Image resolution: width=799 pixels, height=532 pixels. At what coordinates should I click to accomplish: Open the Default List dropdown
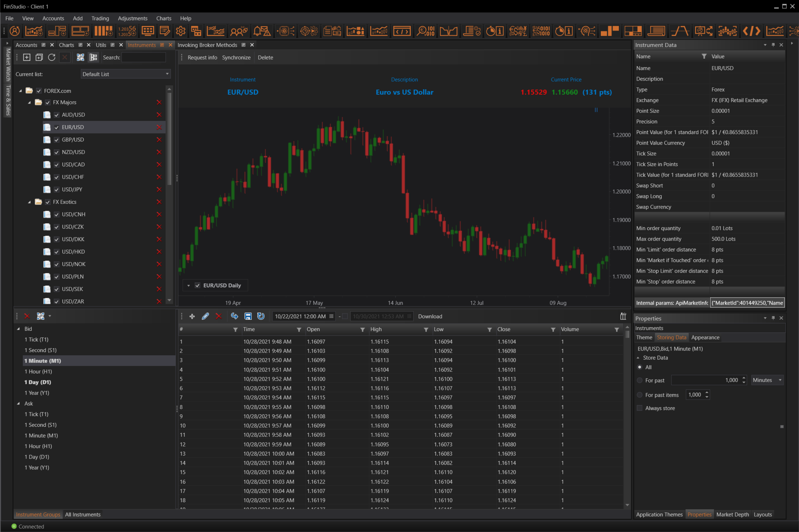point(125,74)
